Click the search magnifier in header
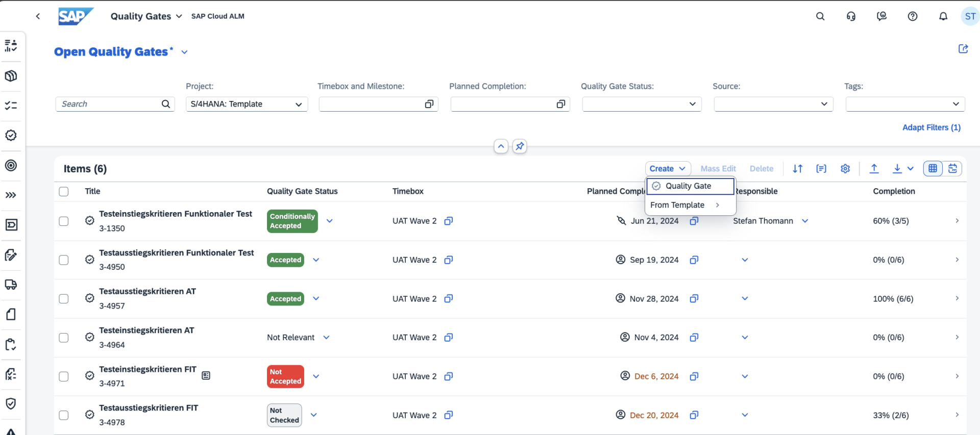The height and width of the screenshot is (435, 980). tap(820, 16)
